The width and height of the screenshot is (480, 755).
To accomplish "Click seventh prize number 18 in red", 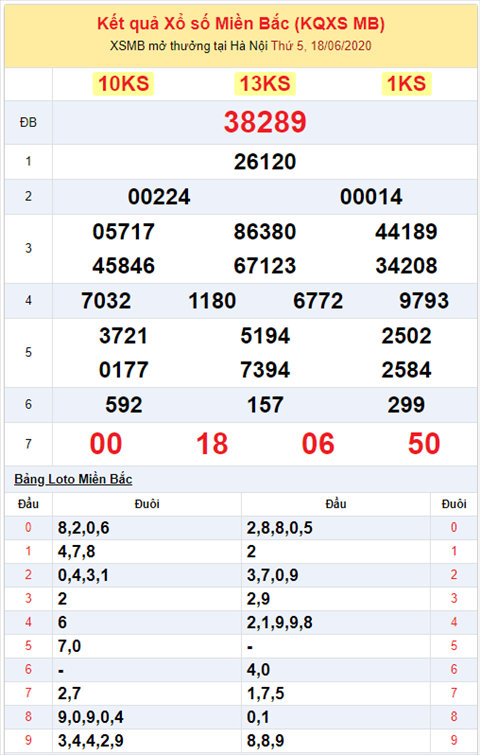I will click(x=212, y=444).
